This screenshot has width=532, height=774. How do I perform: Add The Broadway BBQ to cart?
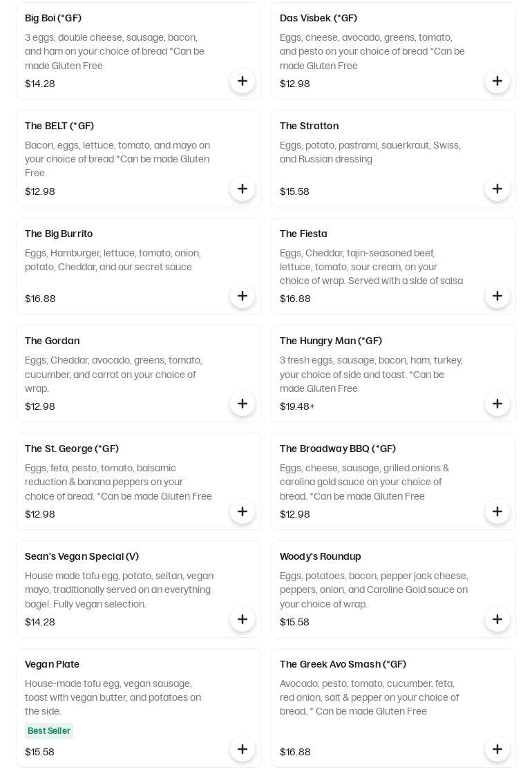497,511
